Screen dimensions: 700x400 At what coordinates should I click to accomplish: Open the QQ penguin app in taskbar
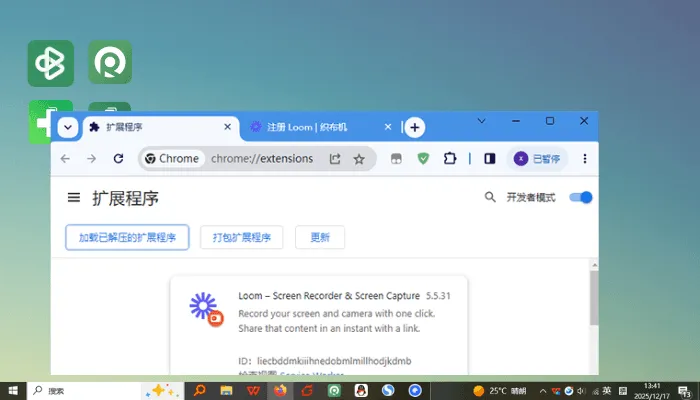coord(361,391)
